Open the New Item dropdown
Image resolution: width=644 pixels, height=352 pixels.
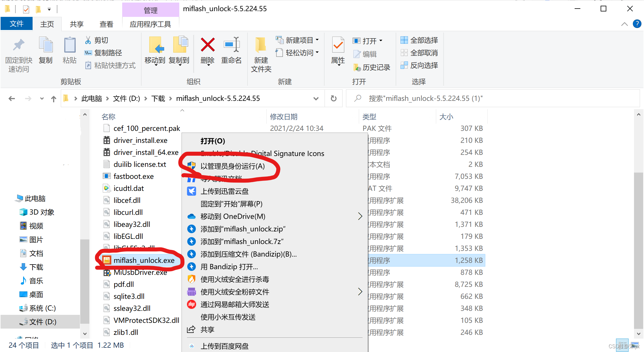pos(300,40)
